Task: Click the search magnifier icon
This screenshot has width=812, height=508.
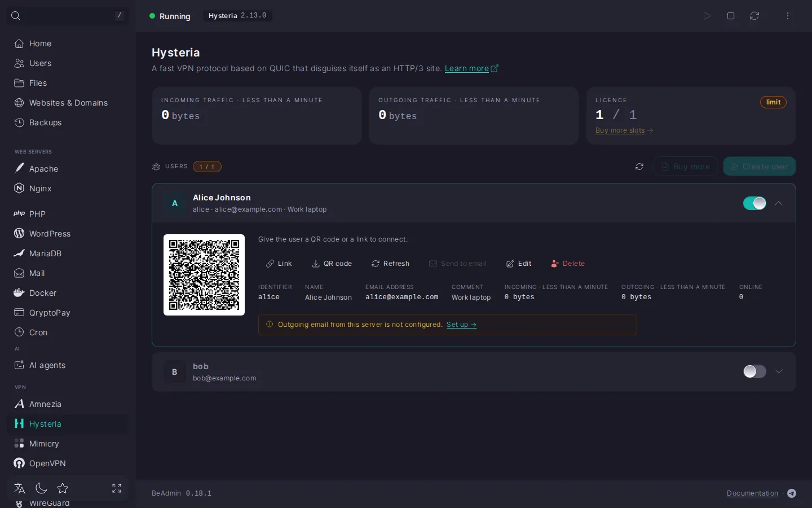Action: pos(16,16)
